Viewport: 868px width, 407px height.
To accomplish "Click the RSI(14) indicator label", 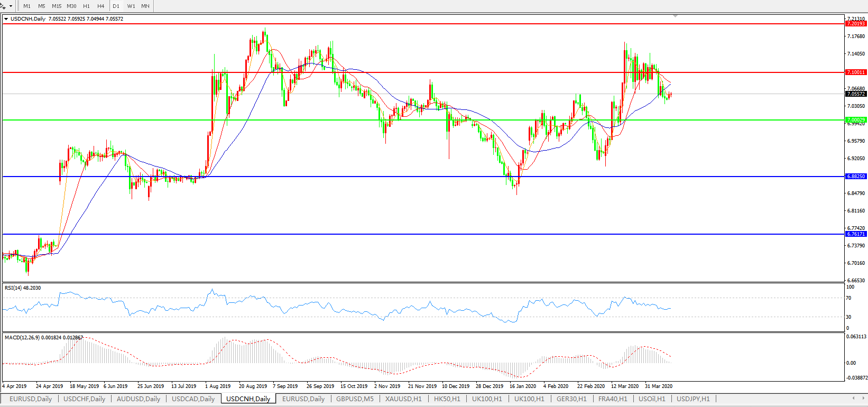I will coord(22,288).
